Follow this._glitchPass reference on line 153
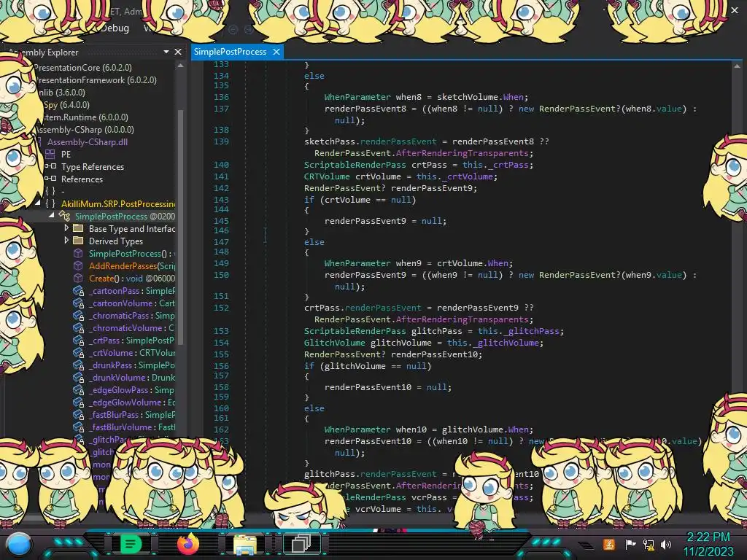Image resolution: width=747 pixels, height=560 pixels. click(x=519, y=331)
